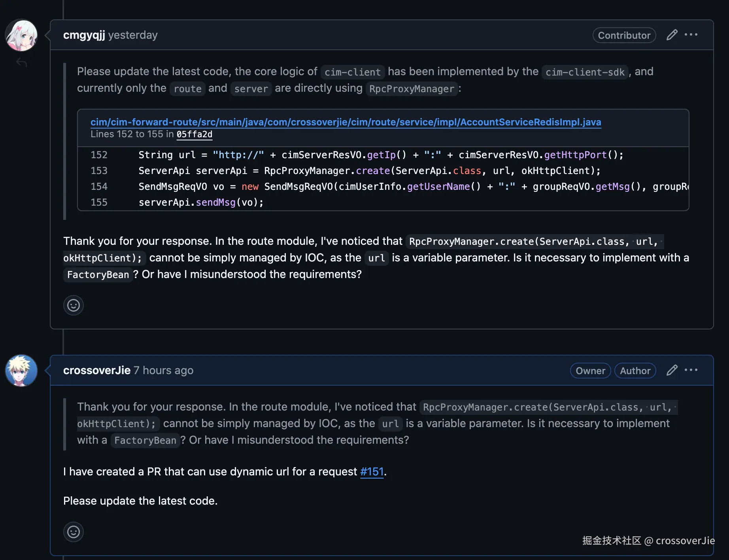The image size is (729, 560).
Task: Edit crossoverJie's comment with pencil icon
Action: (x=672, y=371)
